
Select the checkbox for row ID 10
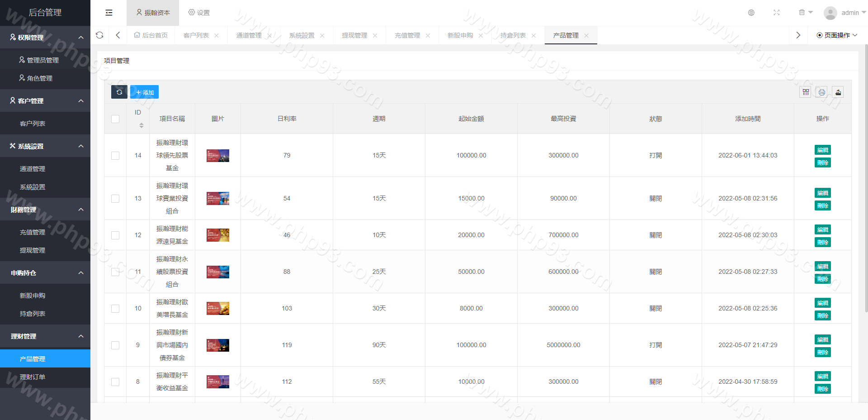coord(115,309)
